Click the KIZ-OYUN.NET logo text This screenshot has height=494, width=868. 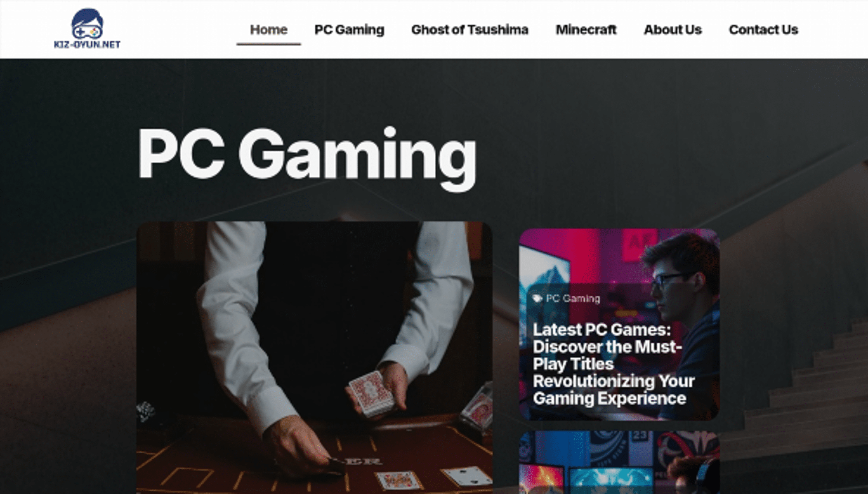87,45
